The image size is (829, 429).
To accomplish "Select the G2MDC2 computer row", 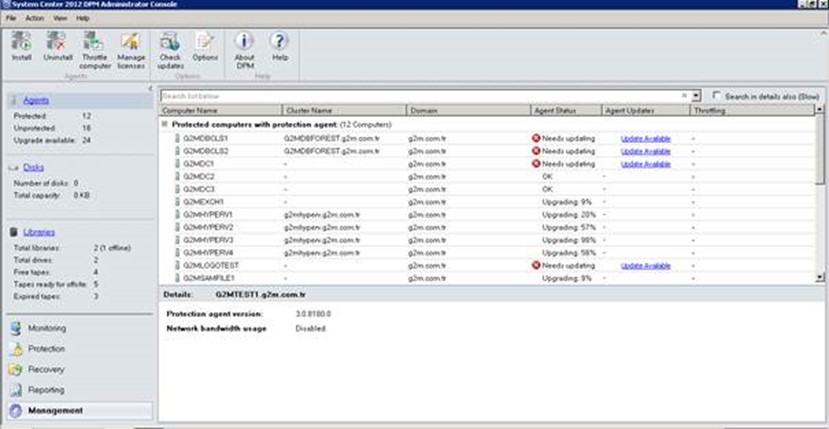I will click(x=487, y=177).
